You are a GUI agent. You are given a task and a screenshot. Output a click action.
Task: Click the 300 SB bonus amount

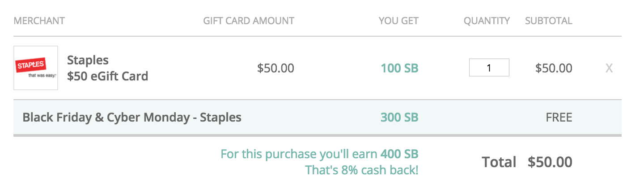[399, 118]
